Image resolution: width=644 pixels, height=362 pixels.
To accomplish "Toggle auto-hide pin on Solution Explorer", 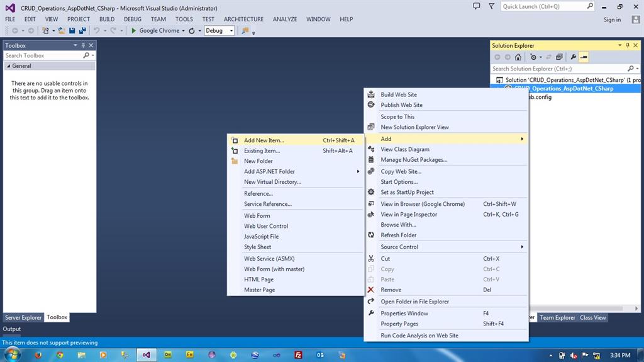I will tap(628, 45).
